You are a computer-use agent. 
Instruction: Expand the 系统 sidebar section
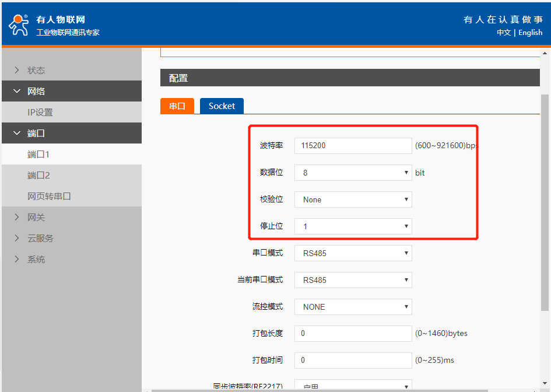click(x=36, y=260)
